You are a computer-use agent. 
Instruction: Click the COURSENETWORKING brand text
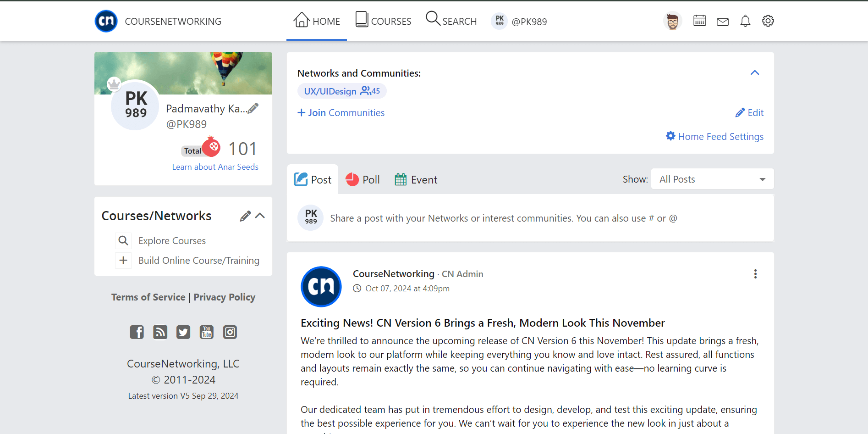coord(173,22)
